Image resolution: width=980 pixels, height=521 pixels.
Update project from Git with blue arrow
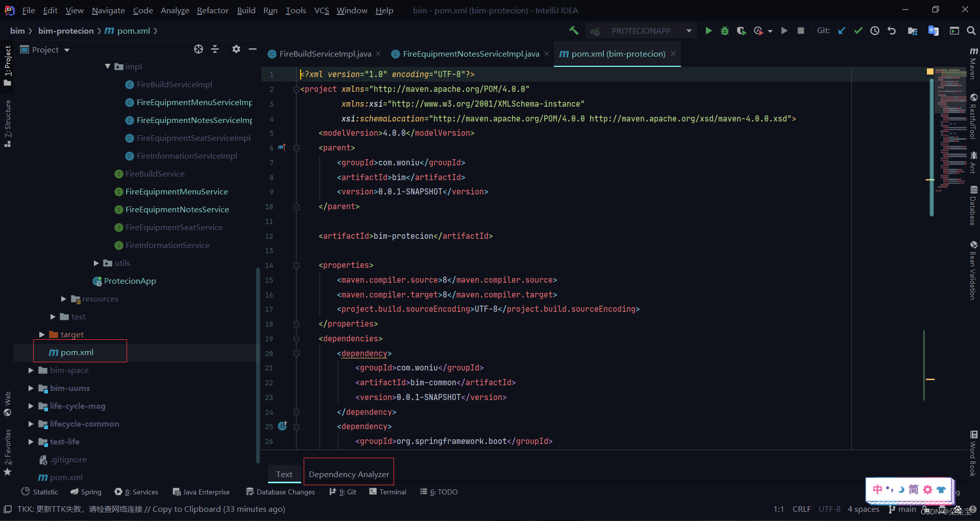[x=842, y=31]
